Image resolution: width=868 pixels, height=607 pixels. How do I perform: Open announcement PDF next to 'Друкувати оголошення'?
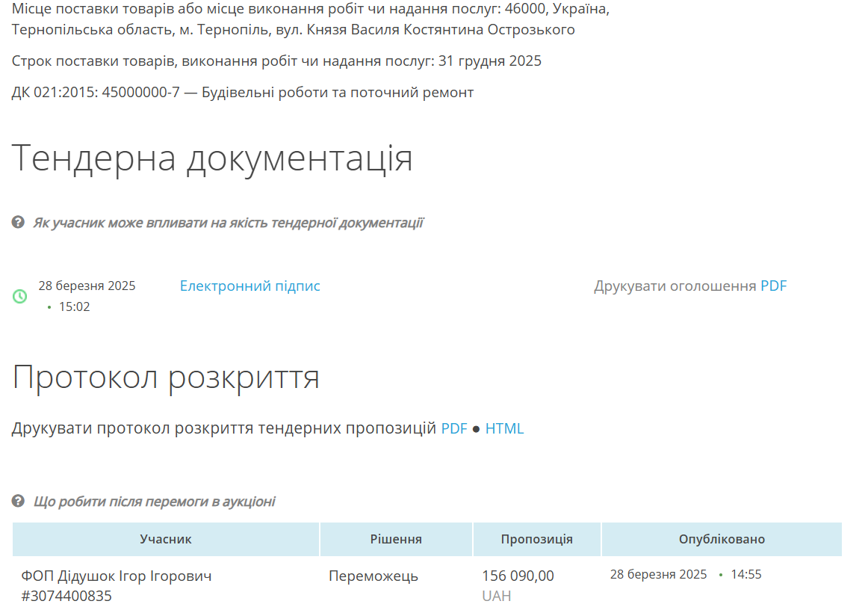point(773,286)
